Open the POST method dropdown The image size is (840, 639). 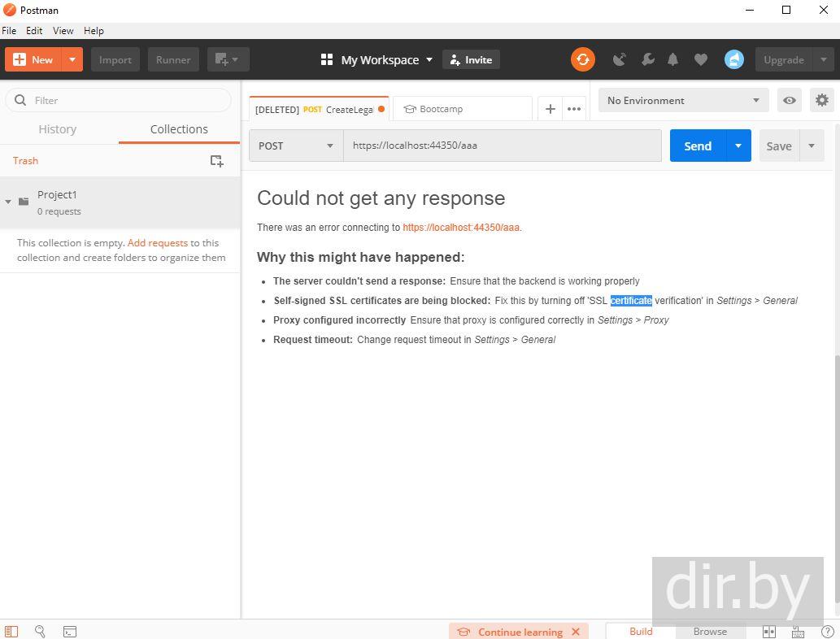pyautogui.click(x=296, y=146)
